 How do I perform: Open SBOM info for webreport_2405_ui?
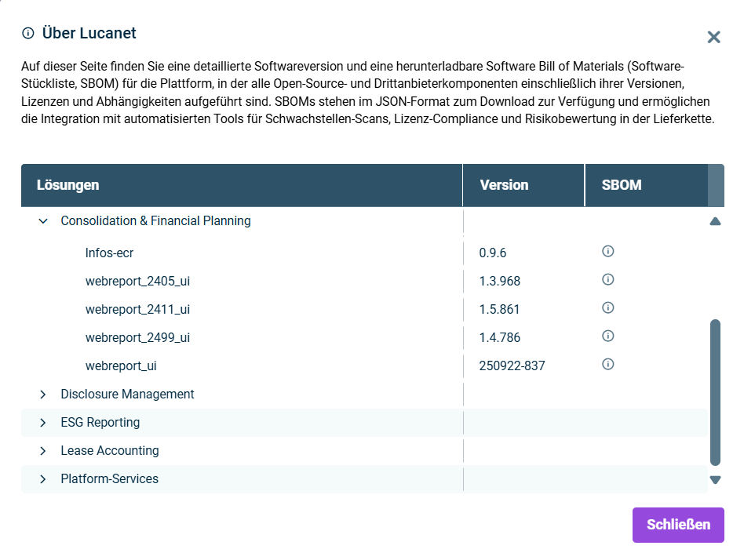pos(607,280)
